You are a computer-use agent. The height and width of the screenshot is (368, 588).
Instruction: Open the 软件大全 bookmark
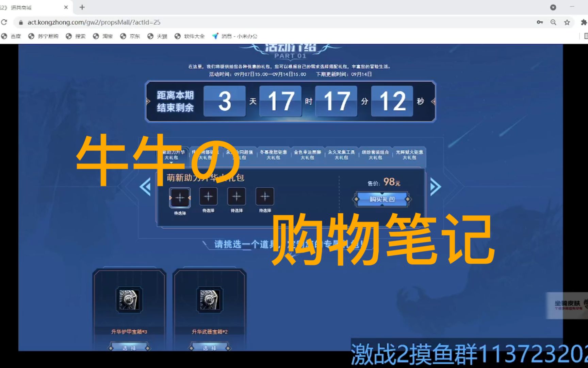coord(190,36)
